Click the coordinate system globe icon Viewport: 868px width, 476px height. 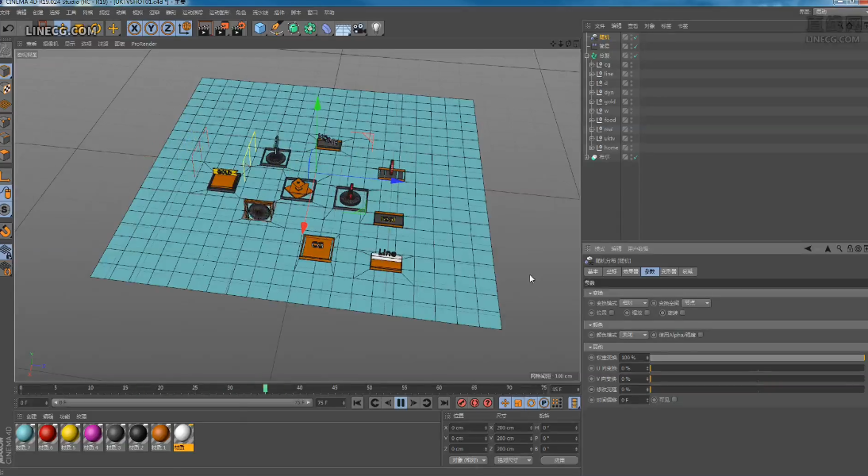pos(185,28)
